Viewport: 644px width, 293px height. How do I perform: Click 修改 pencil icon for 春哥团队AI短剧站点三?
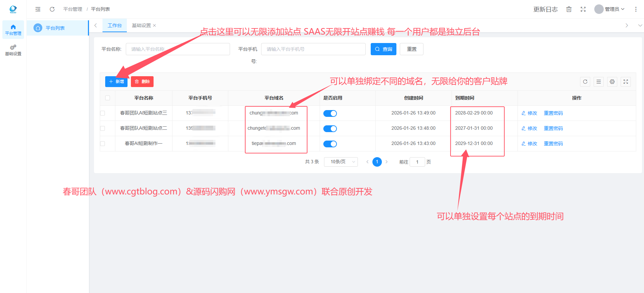tap(524, 113)
